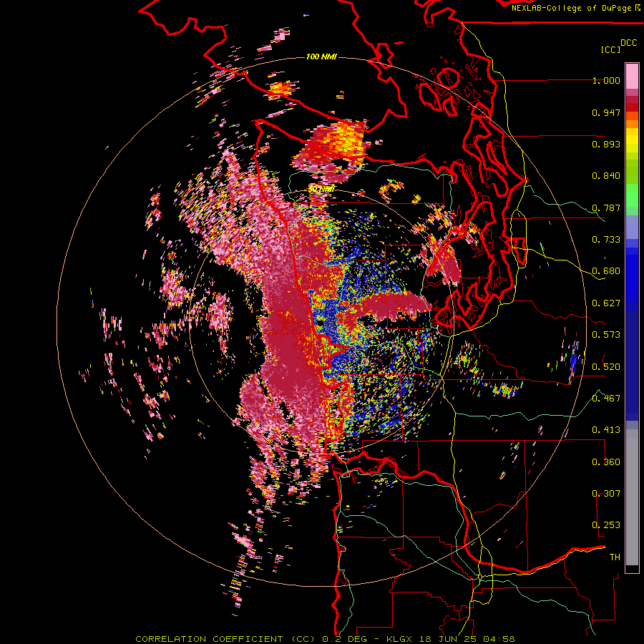The image size is (644, 644).
Task: Click CORRELATION COEFFICIENT in the bottom caption
Action: click(x=209, y=639)
